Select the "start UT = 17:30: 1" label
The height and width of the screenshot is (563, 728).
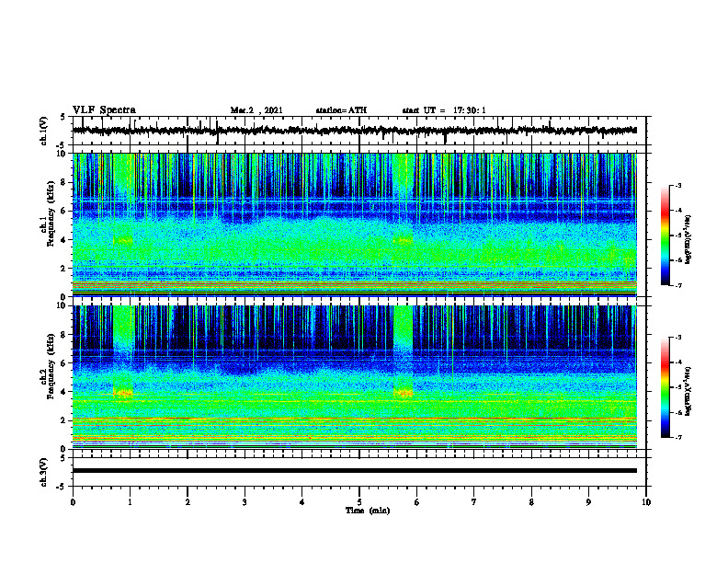444,110
